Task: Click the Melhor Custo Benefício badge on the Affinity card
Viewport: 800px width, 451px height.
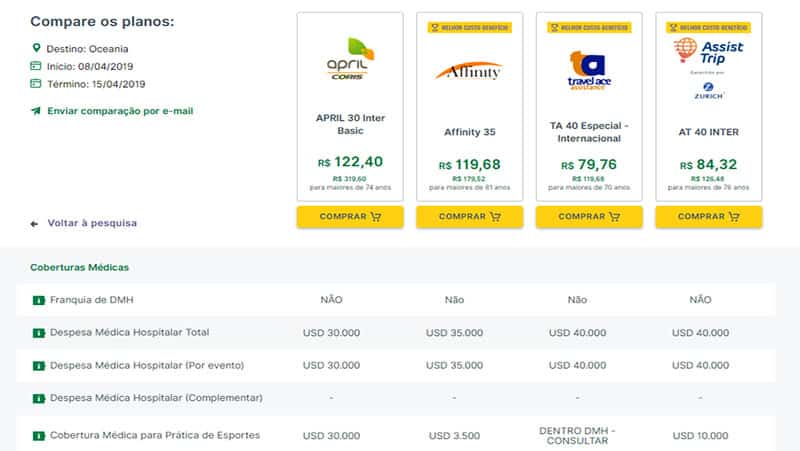Action: click(469, 28)
